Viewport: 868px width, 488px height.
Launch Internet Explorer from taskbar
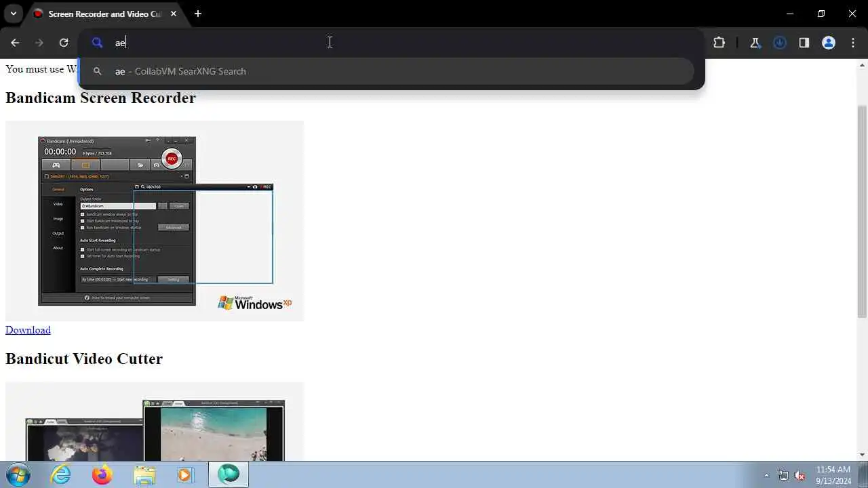[61, 474]
